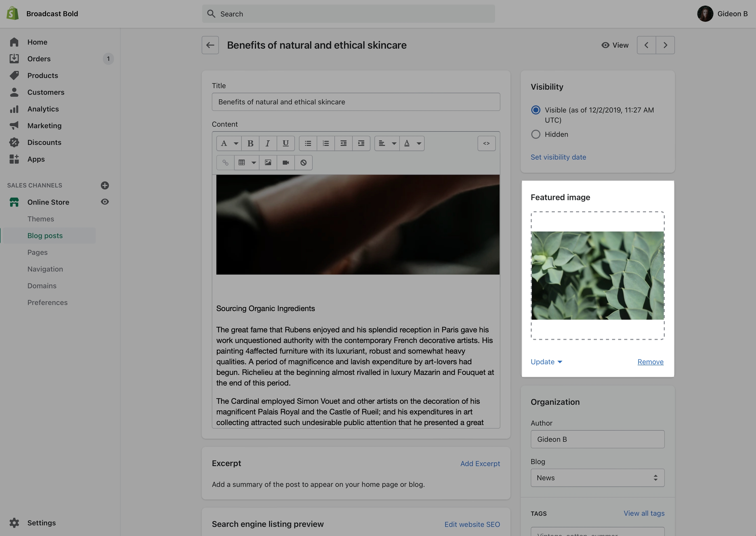Viewport: 756px width, 536px height.
Task: Click the Bold formatting icon
Action: pyautogui.click(x=250, y=143)
